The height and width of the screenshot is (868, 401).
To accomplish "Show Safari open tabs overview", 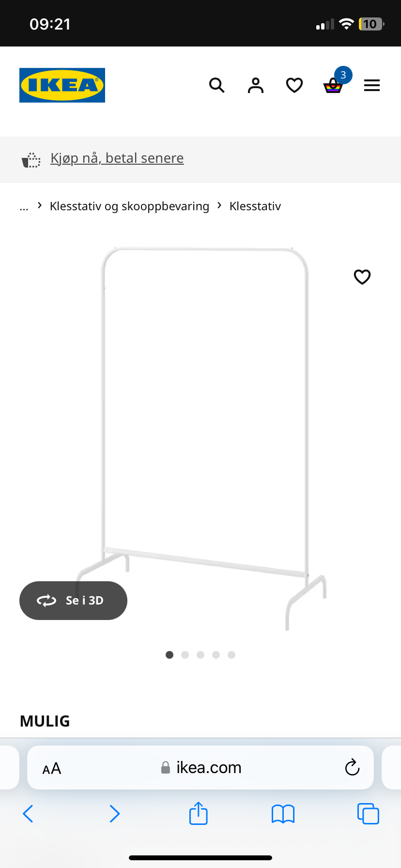I will tap(368, 813).
